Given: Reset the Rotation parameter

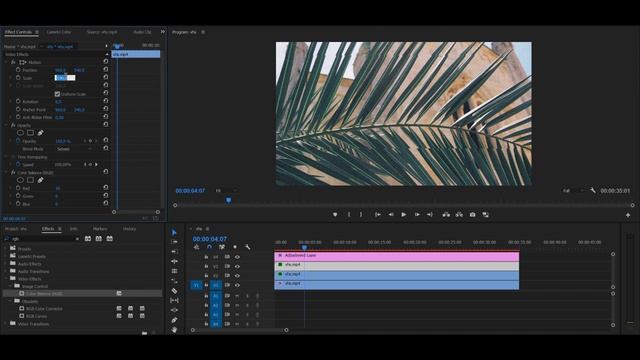Looking at the screenshot, I should pyautogui.click(x=106, y=101).
